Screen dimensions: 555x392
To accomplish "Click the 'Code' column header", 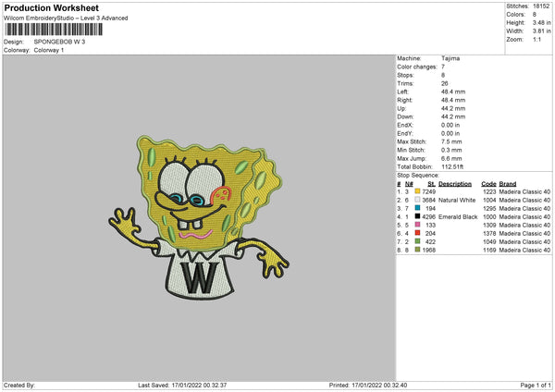I will click(x=488, y=184).
